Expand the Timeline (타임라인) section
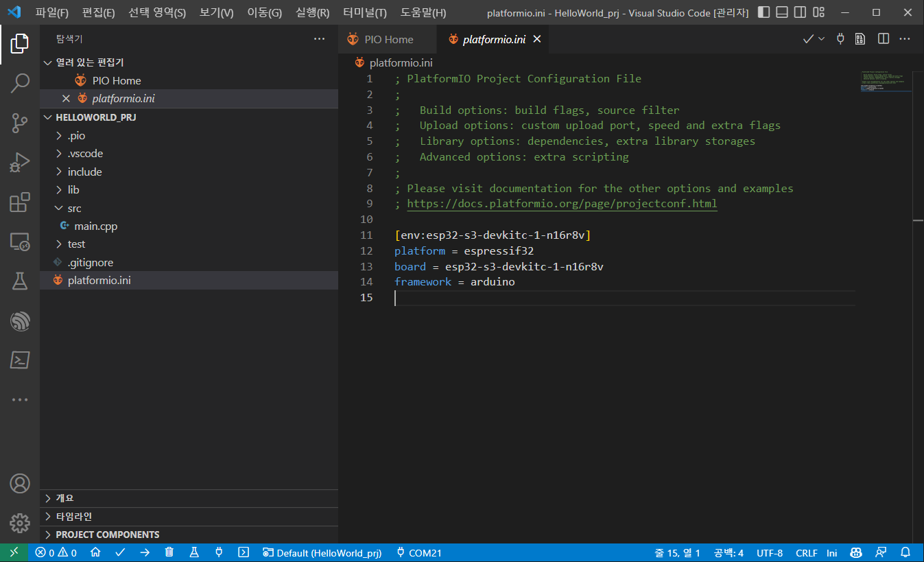 tap(189, 517)
